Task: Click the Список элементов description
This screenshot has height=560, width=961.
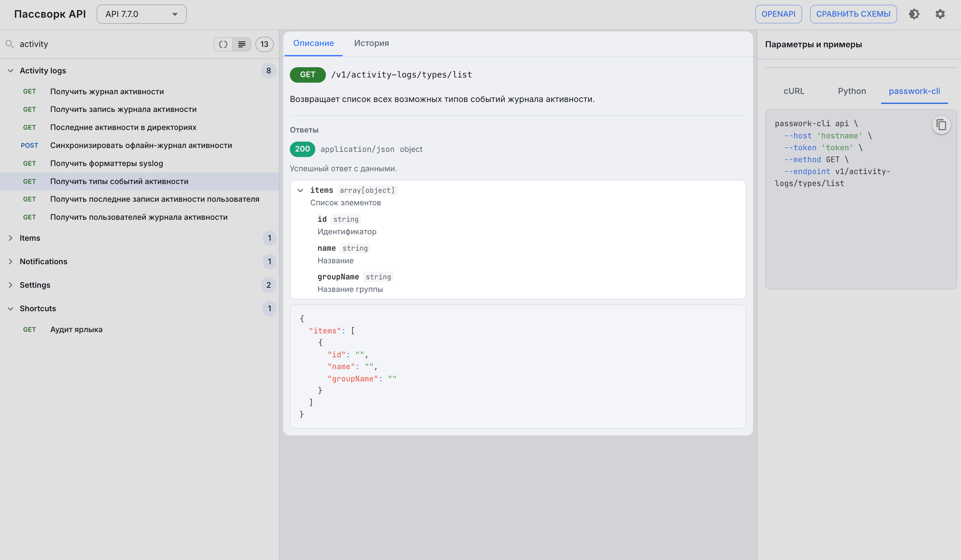Action: (345, 203)
